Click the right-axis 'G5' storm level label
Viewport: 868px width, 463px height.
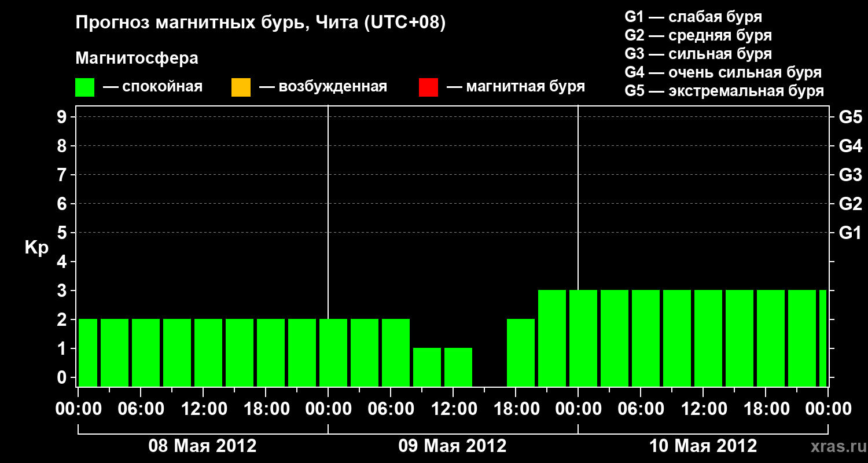click(x=851, y=117)
